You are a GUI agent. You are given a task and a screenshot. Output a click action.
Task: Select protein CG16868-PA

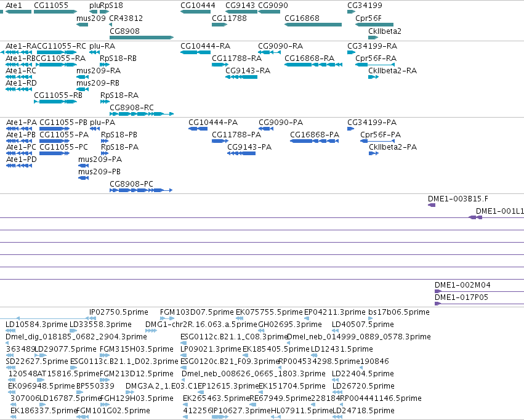(x=315, y=141)
